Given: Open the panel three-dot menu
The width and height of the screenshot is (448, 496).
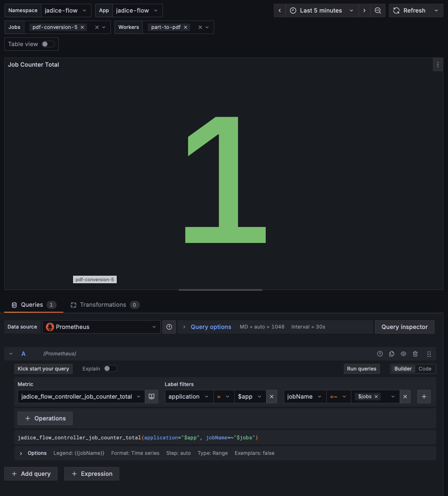Looking at the screenshot, I should pos(438,65).
